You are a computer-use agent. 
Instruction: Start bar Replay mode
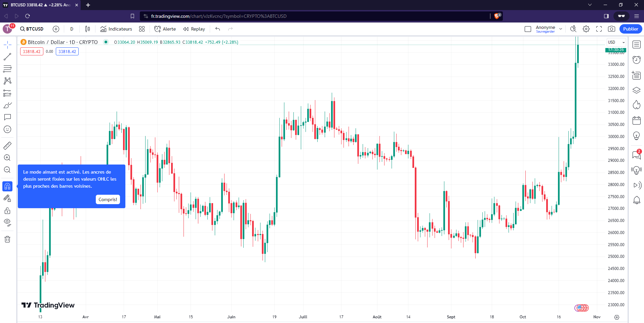click(194, 29)
